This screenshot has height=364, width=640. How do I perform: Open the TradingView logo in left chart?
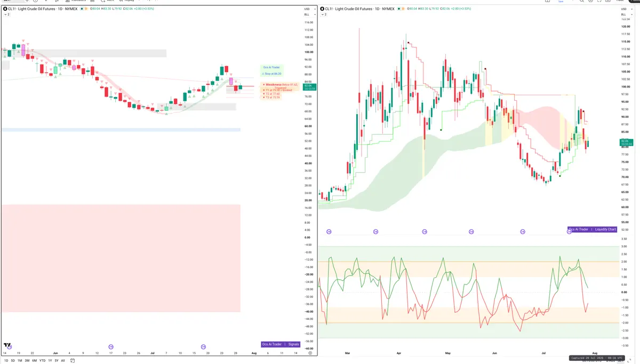coord(7,346)
